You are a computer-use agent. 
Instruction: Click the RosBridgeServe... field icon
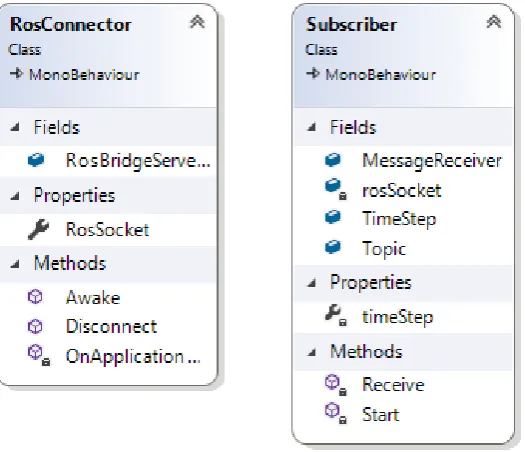point(36,160)
